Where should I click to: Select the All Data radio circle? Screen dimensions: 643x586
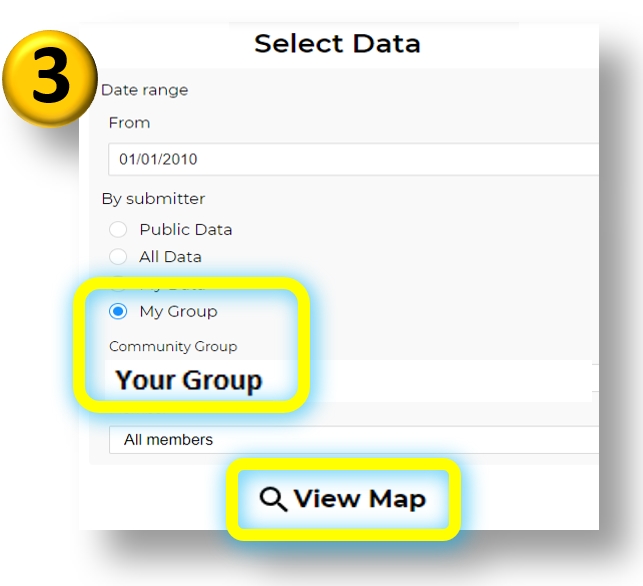tap(118, 257)
